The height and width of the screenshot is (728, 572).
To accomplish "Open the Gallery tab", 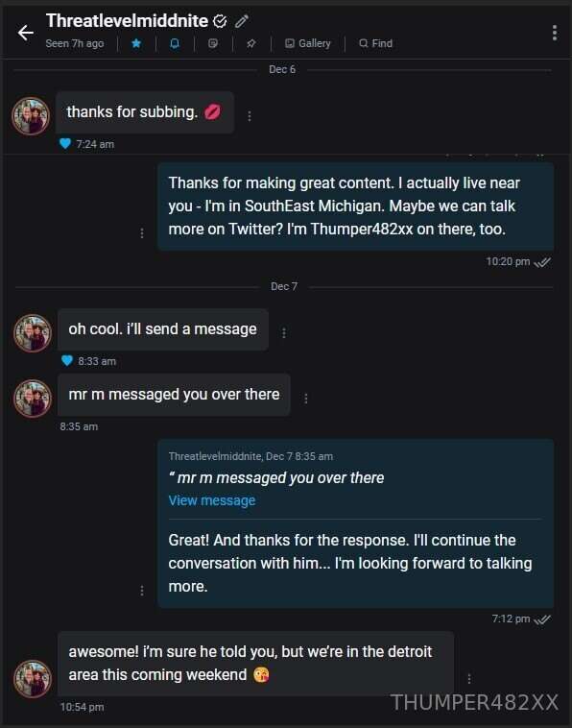I will tap(307, 43).
